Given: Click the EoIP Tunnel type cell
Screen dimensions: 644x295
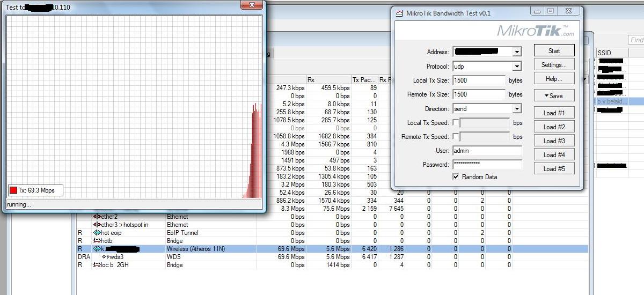Looking at the screenshot, I should coord(182,233).
